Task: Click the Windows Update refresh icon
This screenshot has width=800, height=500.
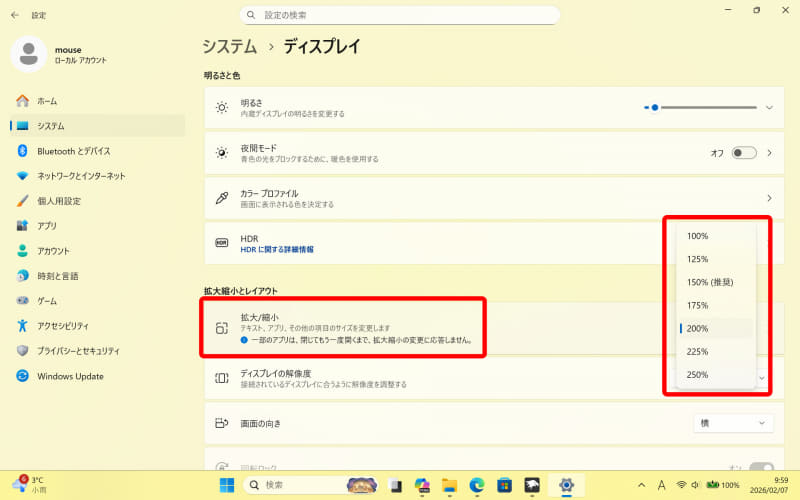Action: [x=22, y=376]
